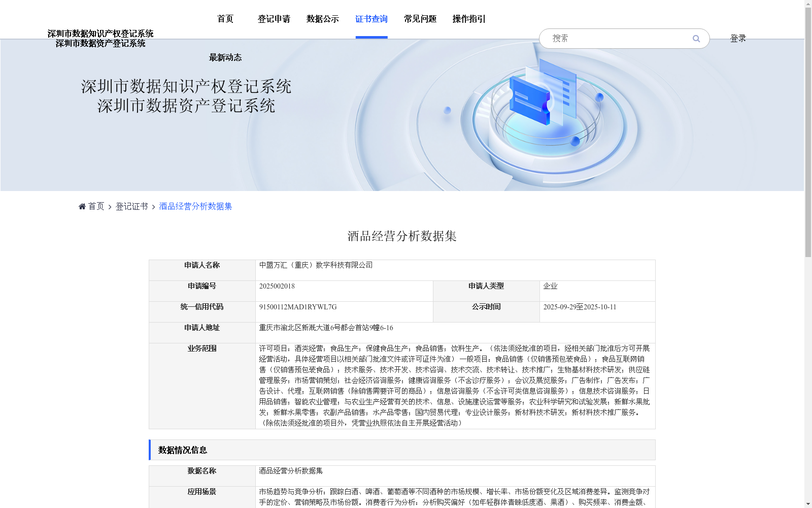
Task: Click the 应用场景 label cell
Action: point(202,497)
